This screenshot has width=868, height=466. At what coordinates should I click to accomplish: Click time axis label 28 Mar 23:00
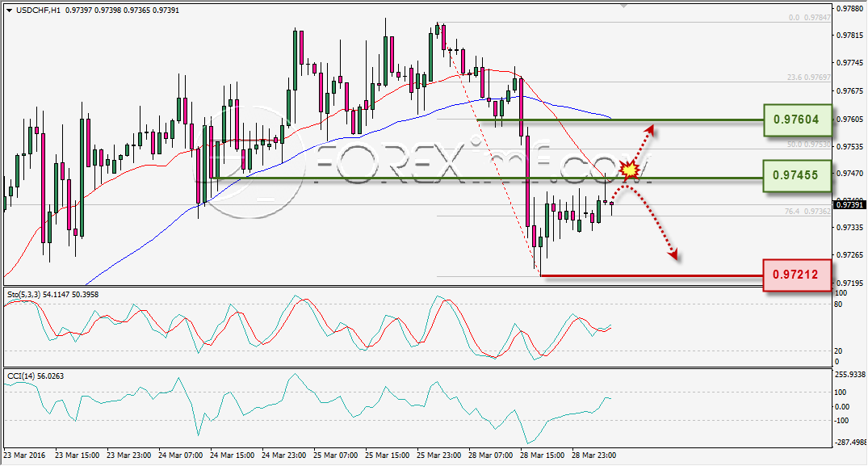pos(593,455)
